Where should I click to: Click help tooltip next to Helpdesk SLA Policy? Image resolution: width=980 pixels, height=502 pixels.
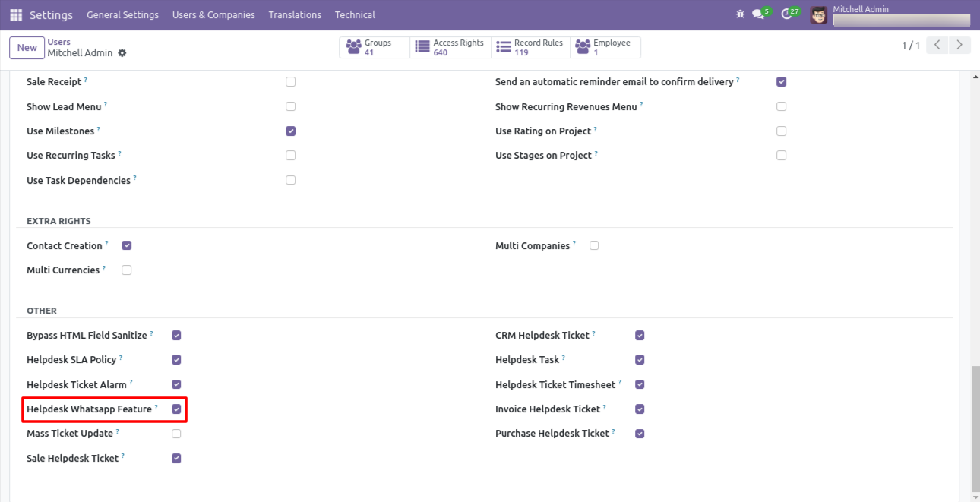point(121,357)
